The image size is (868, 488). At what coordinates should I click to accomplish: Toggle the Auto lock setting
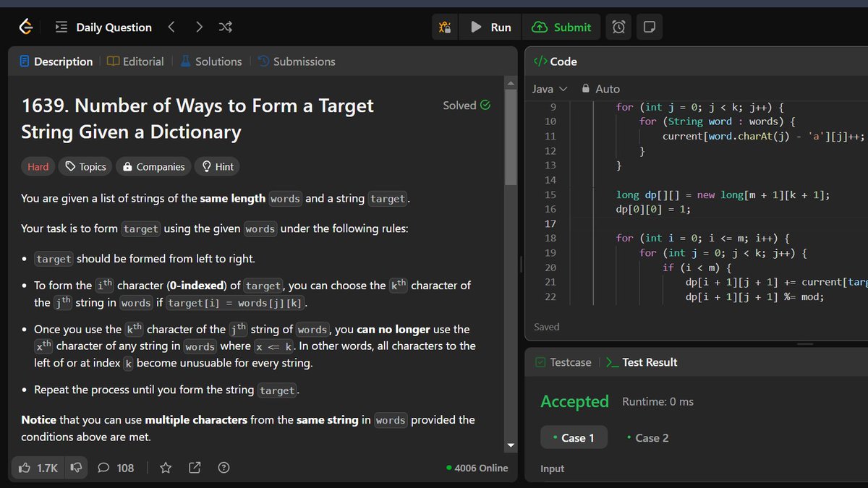(601, 89)
